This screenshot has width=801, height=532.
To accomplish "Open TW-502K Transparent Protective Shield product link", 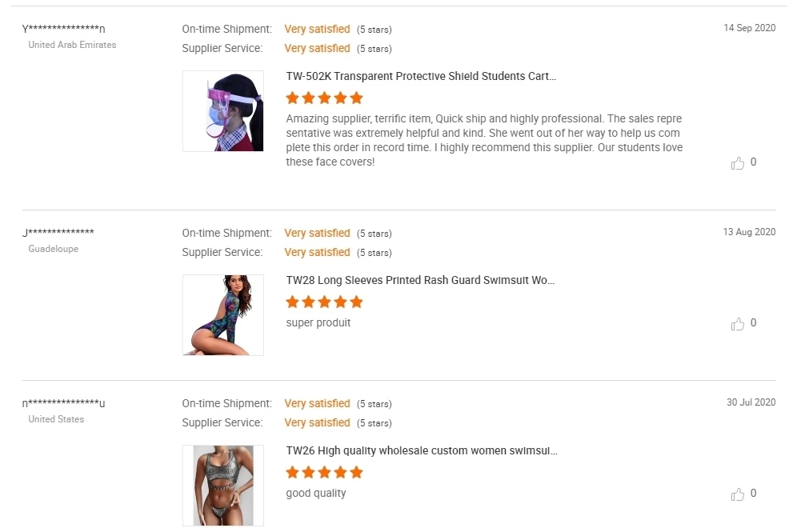I will pos(421,77).
